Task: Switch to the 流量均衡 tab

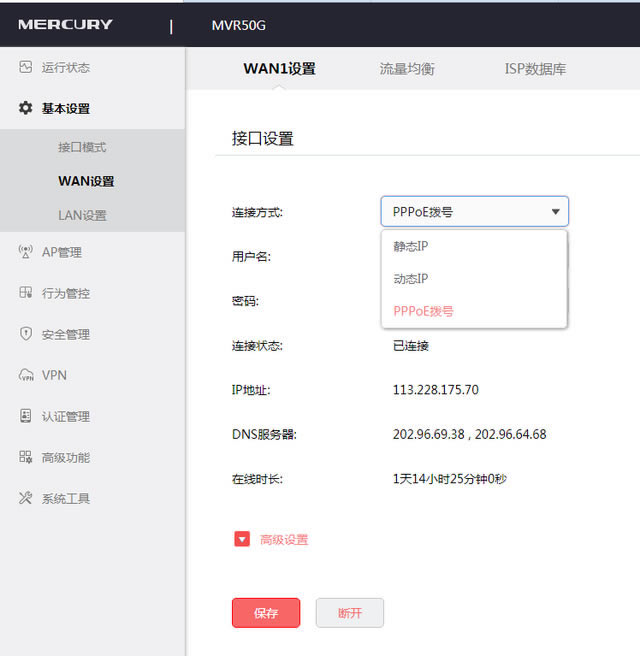Action: click(x=407, y=69)
